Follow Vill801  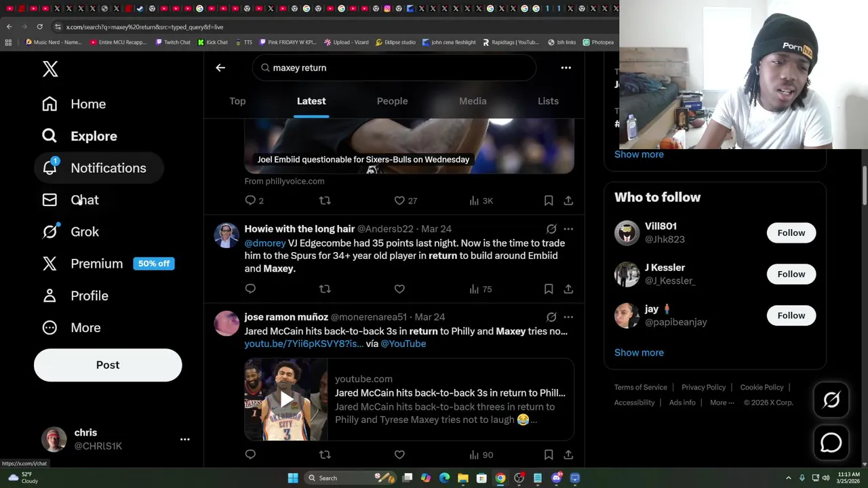(791, 232)
